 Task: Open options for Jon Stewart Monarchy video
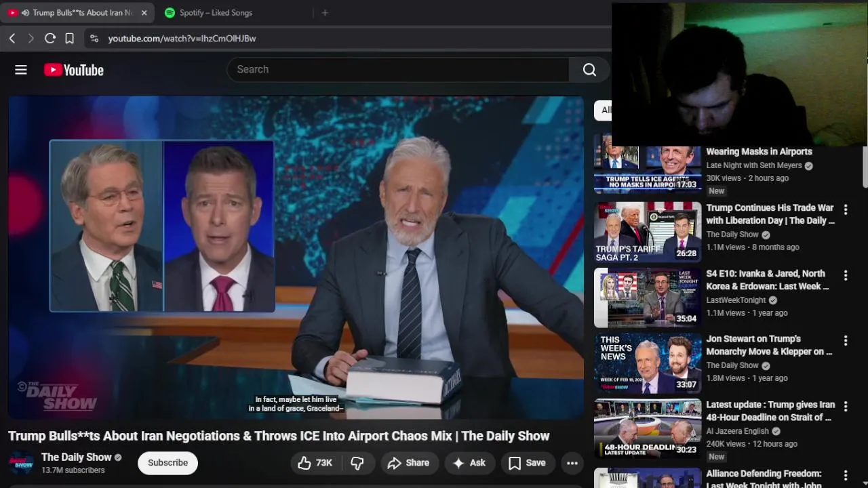[x=846, y=340]
